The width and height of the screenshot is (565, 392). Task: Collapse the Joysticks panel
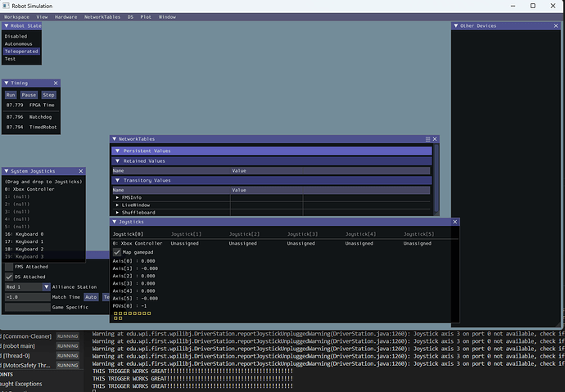(114, 222)
